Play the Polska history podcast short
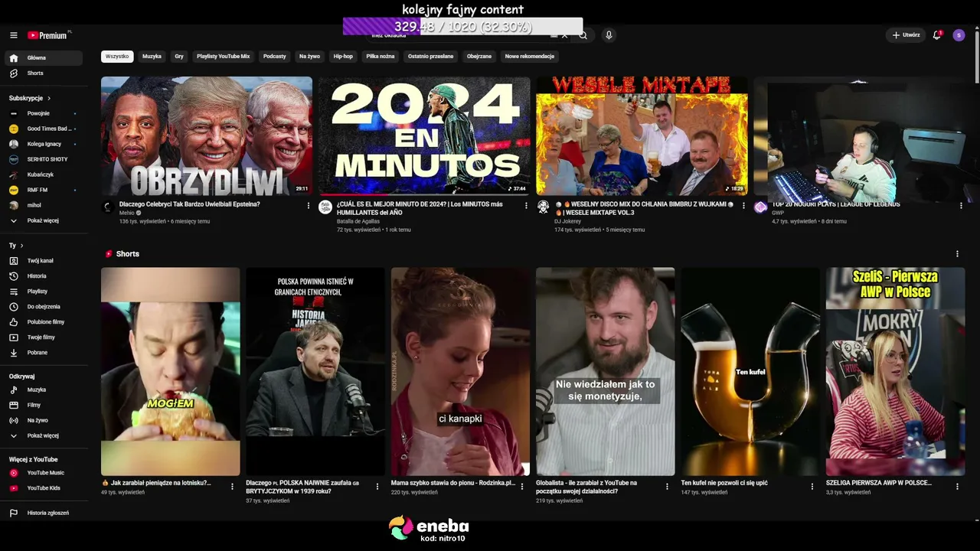 point(315,371)
